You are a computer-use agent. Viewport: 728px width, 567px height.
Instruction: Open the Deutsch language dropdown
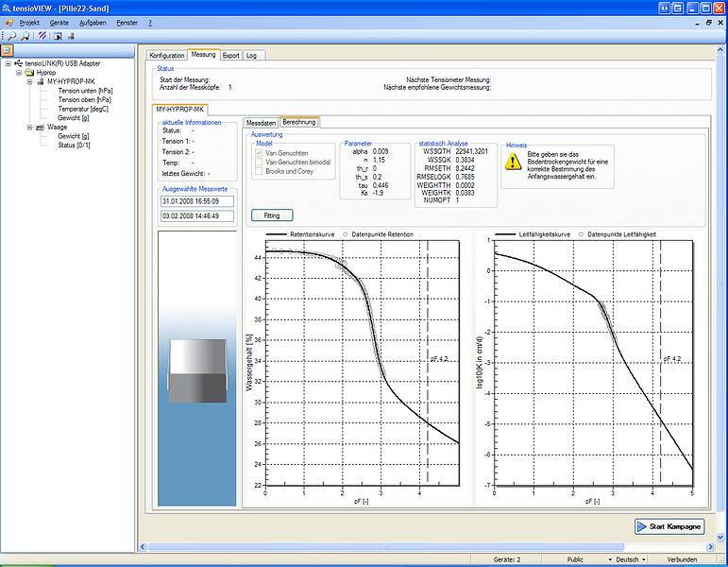point(644,559)
